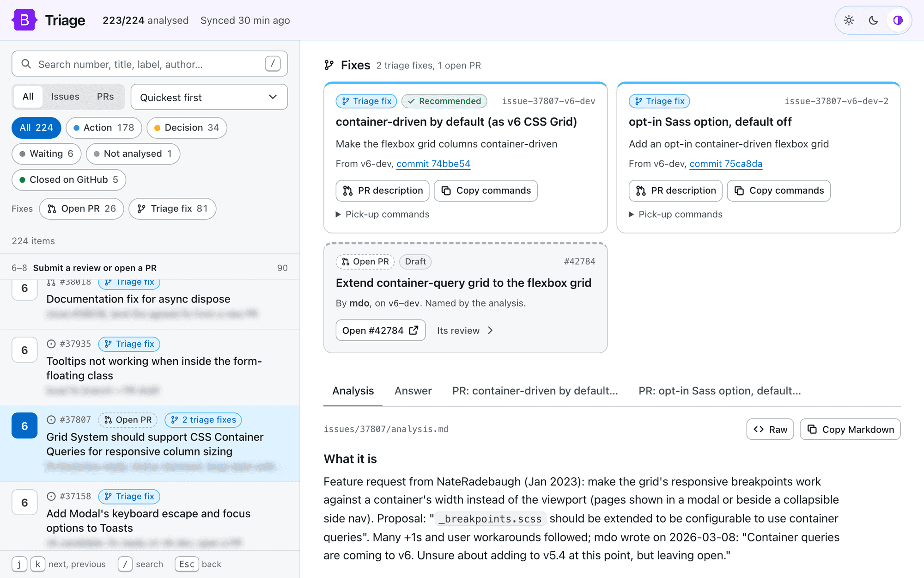The width and height of the screenshot is (924, 578).
Task: Toggle the Not analysed 1 chip
Action: [133, 154]
